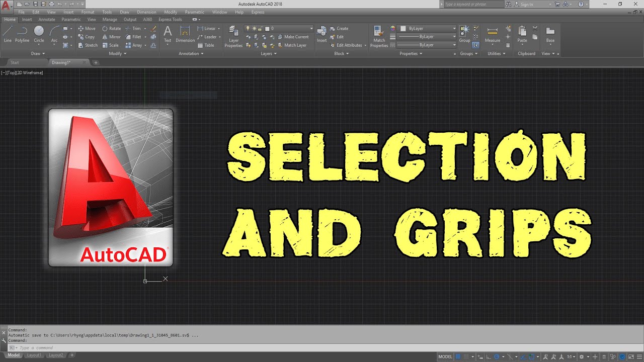Image resolution: width=644 pixels, height=362 pixels.
Task: Expand the Modify panel
Action: (118, 53)
